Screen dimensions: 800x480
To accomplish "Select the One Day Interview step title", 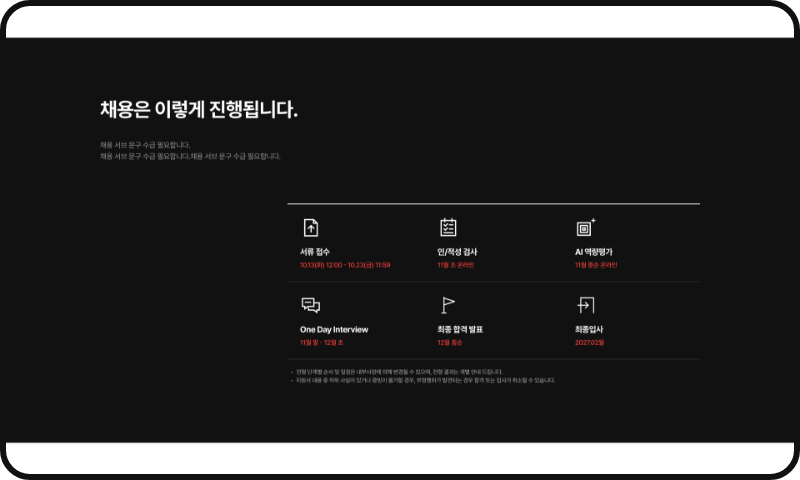I will (x=334, y=330).
